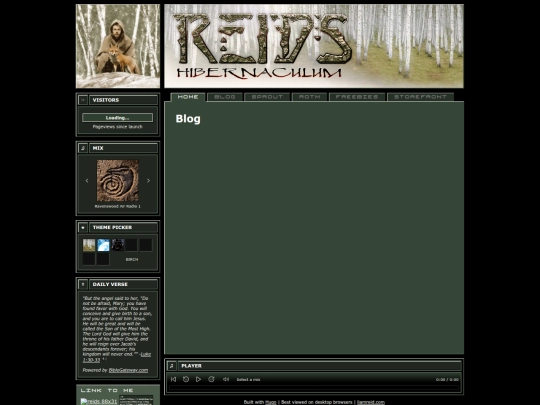This screenshot has width=540, height=405.
Task: Open the SPROUT tab
Action: tap(267, 97)
